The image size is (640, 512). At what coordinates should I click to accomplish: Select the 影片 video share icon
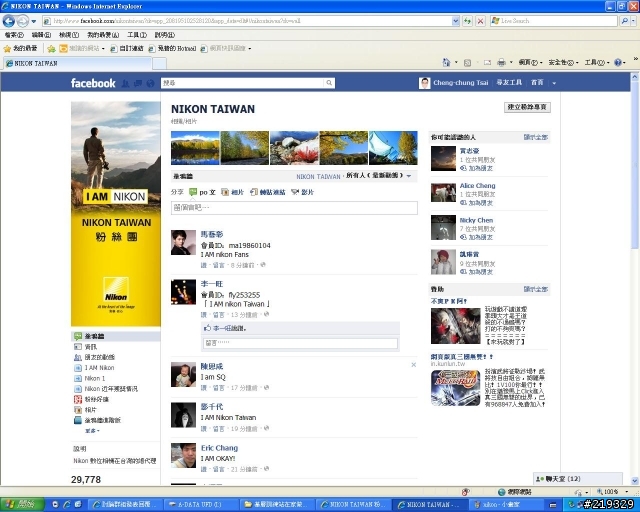[295, 192]
